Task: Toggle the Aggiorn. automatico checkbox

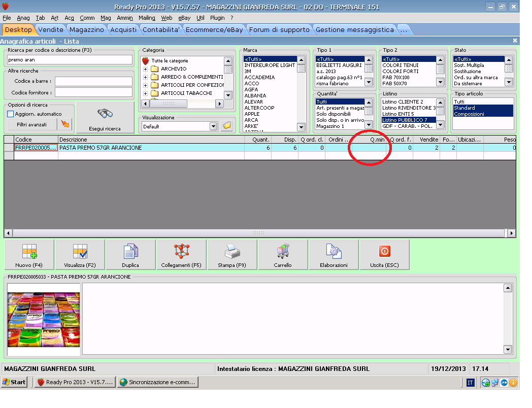Action: tap(11, 114)
